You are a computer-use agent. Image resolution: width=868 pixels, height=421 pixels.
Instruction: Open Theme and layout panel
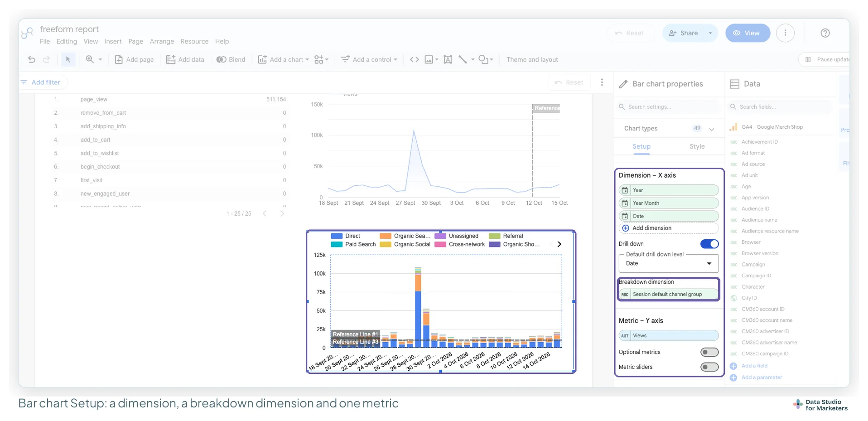point(532,59)
